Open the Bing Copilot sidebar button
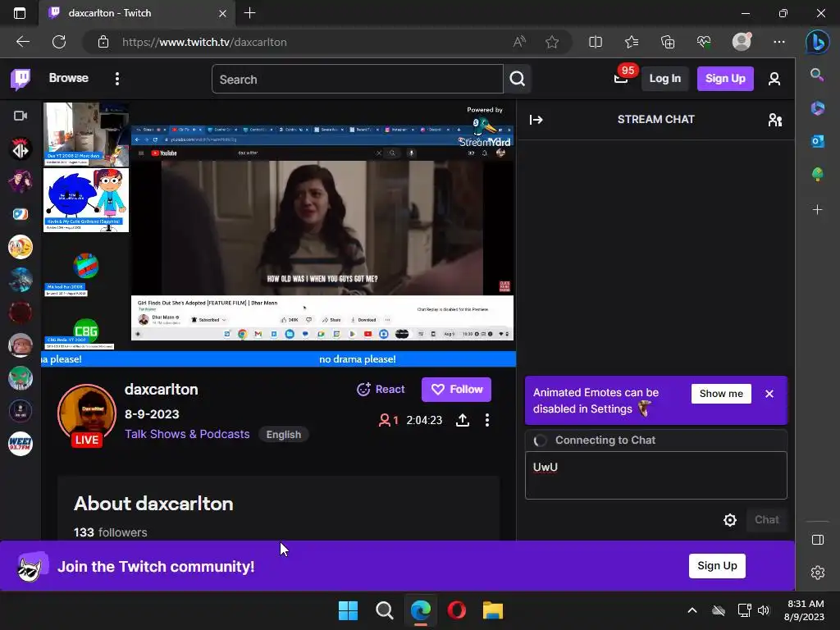 click(818, 42)
